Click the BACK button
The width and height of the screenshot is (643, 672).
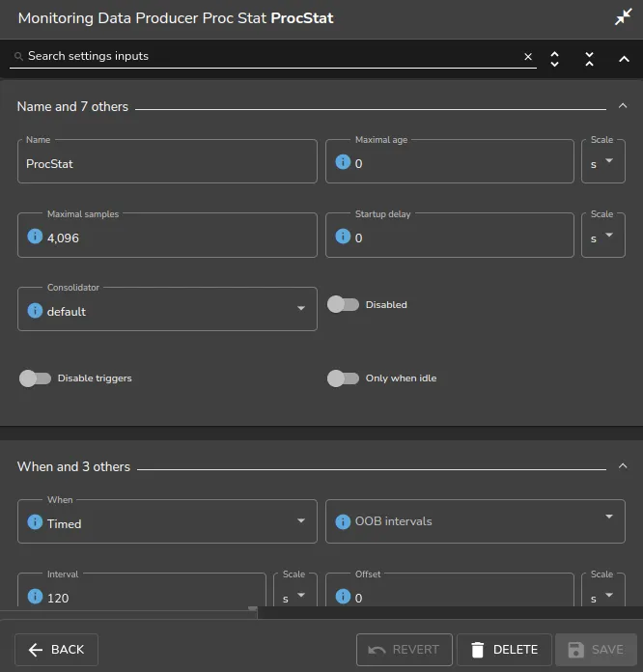point(57,650)
